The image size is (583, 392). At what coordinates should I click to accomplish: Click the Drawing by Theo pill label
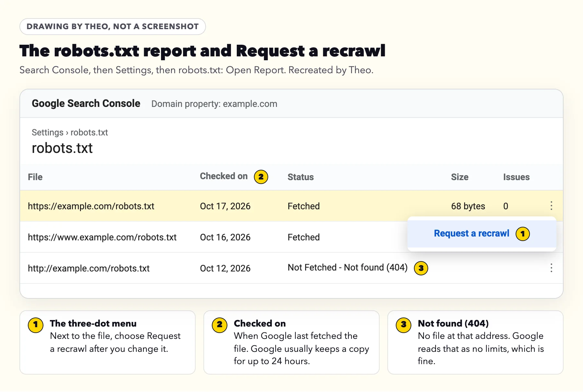pyautogui.click(x=112, y=27)
